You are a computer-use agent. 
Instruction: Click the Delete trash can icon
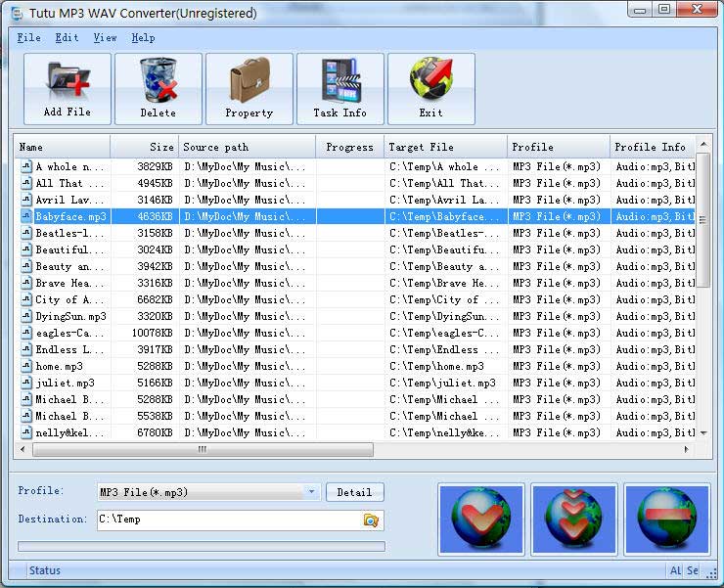(x=158, y=89)
